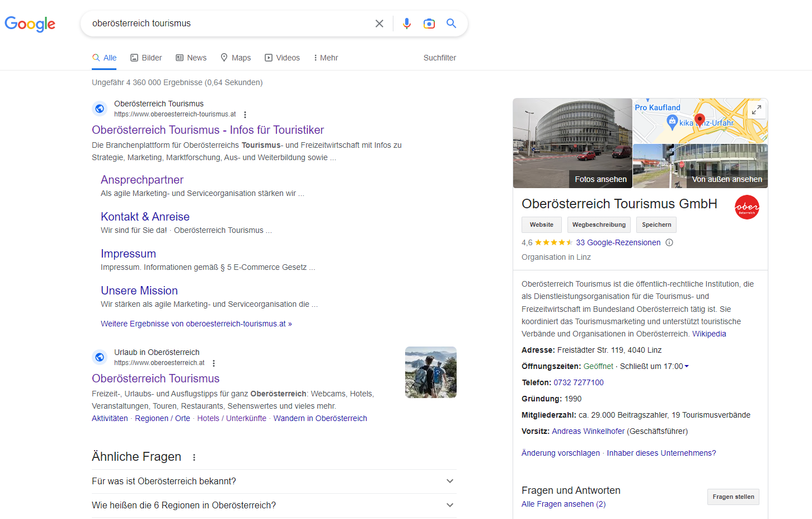Screen dimensions: 812x519
Task: Open image search via camera icon
Action: [x=429, y=24]
